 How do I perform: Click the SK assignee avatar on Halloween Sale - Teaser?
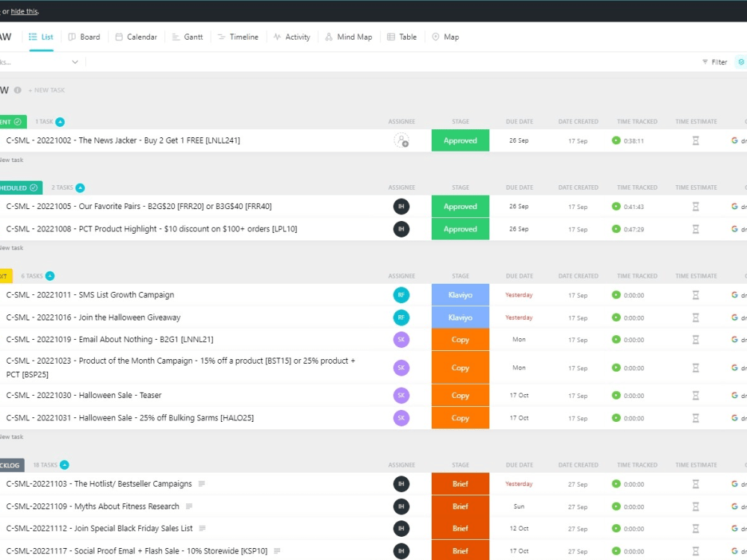pos(401,395)
